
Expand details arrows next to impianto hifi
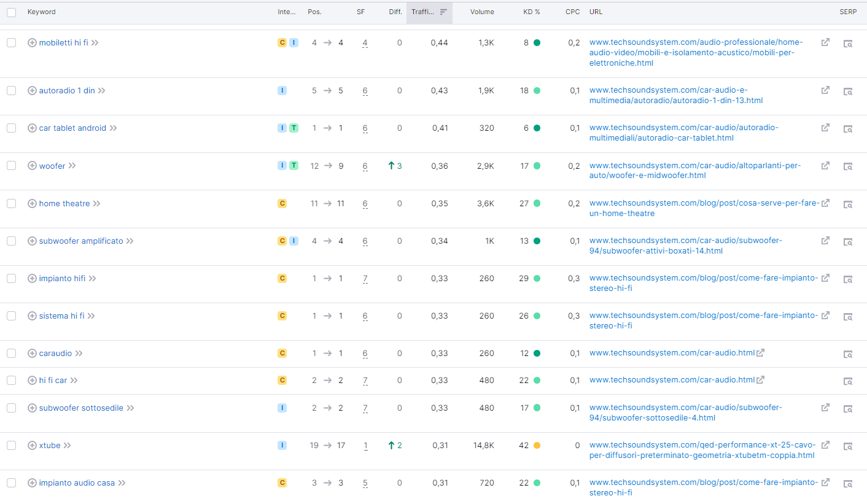point(93,279)
